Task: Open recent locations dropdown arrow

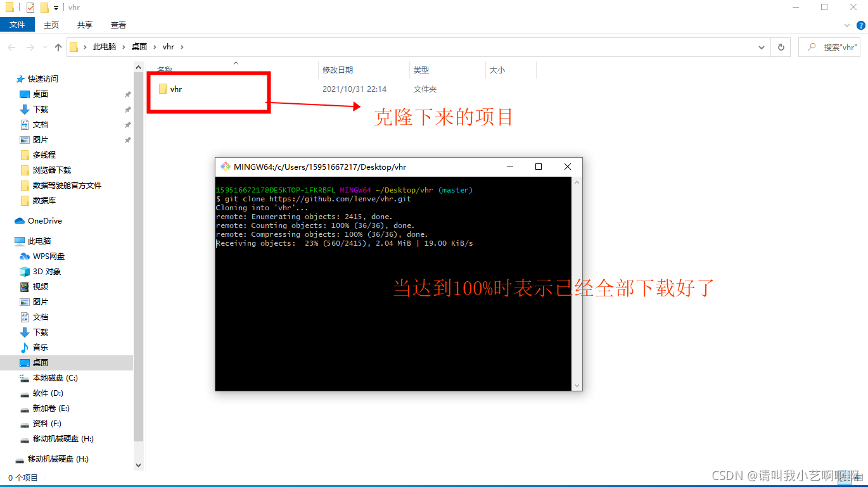Action: click(x=44, y=47)
